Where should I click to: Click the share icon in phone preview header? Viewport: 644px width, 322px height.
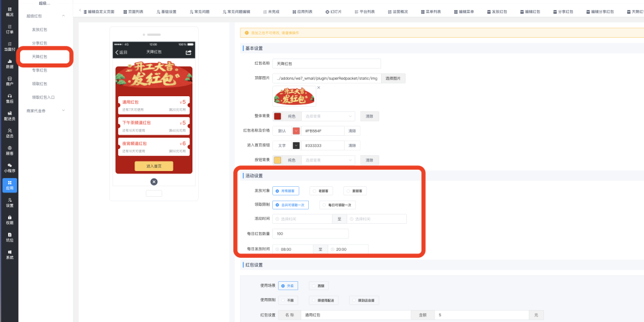(188, 52)
